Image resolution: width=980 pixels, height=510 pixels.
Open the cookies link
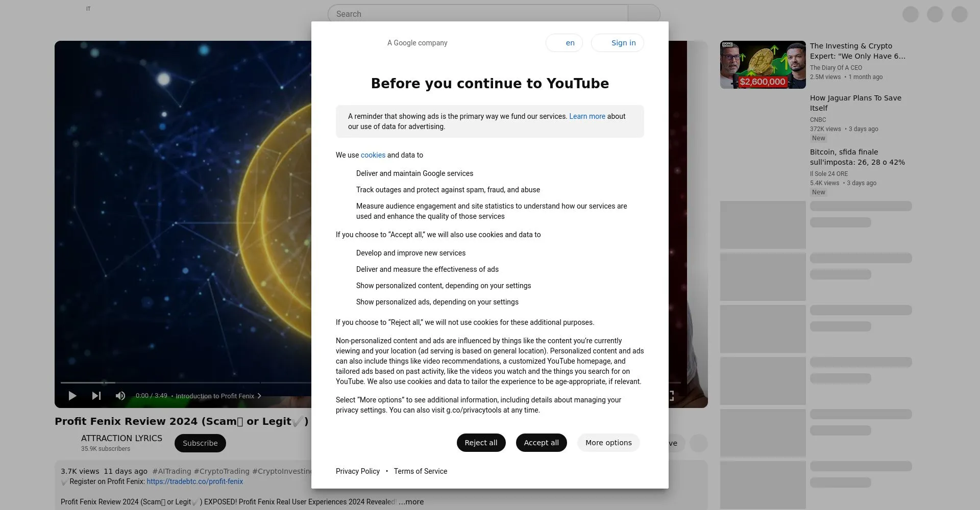click(373, 155)
